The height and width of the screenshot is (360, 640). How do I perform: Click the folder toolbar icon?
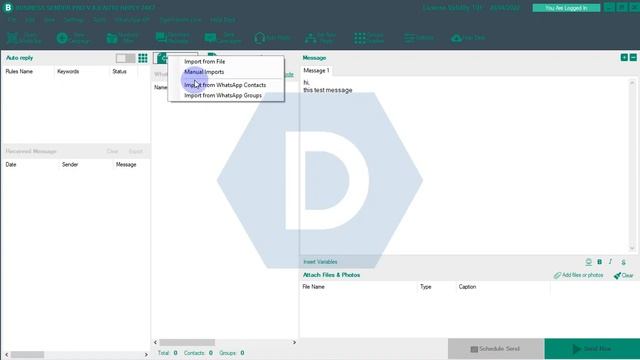(x=112, y=38)
